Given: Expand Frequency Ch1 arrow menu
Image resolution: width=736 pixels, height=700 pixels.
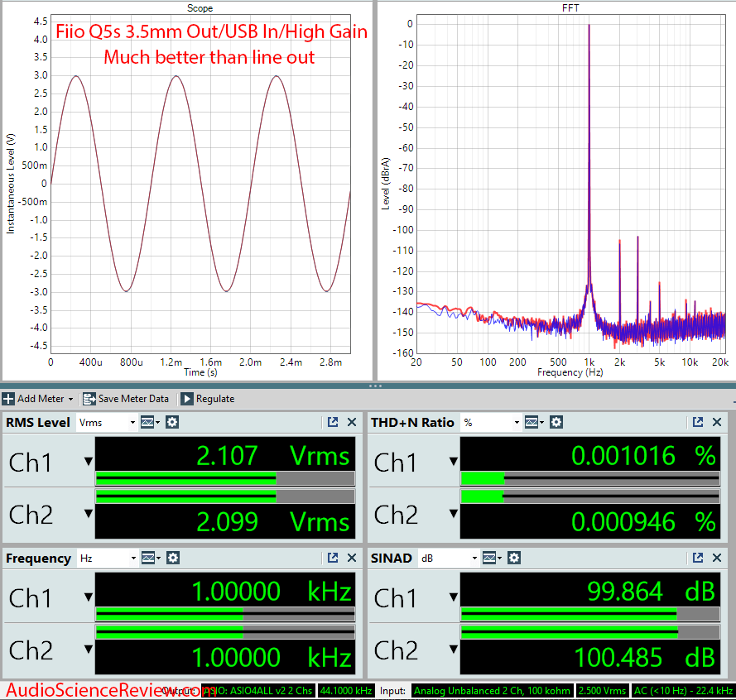Looking at the screenshot, I should (89, 597).
